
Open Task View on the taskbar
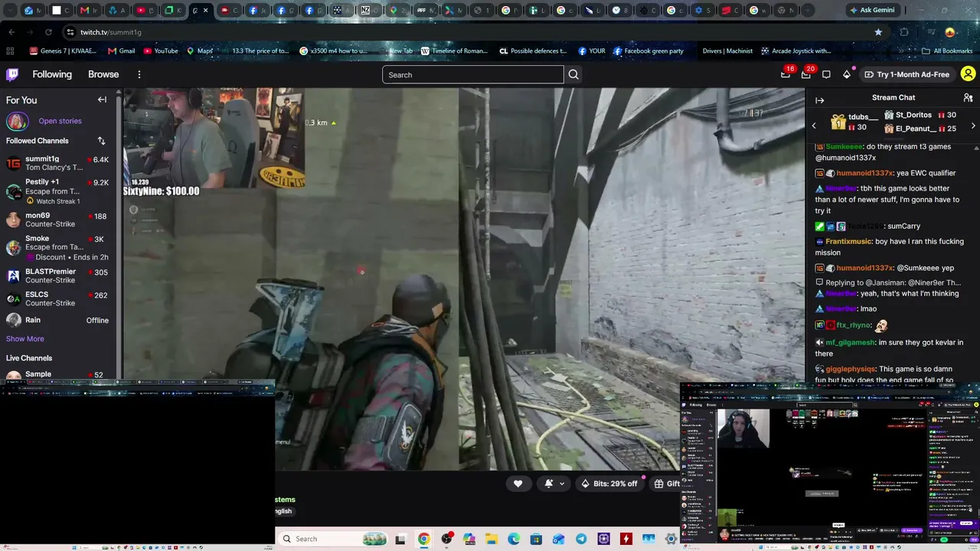(400, 539)
